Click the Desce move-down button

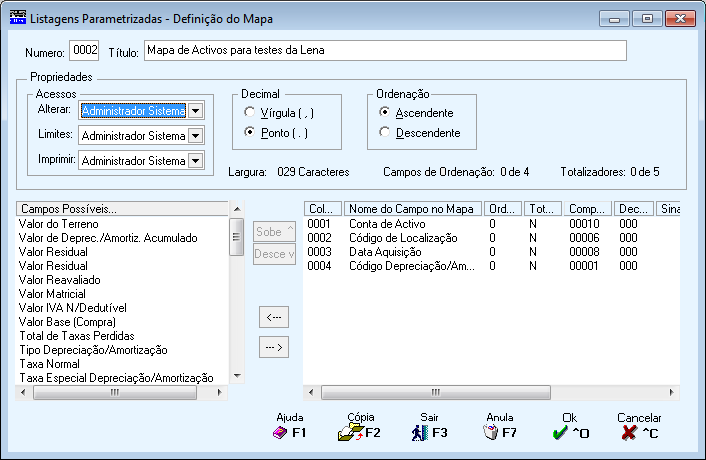pyautogui.click(x=274, y=254)
